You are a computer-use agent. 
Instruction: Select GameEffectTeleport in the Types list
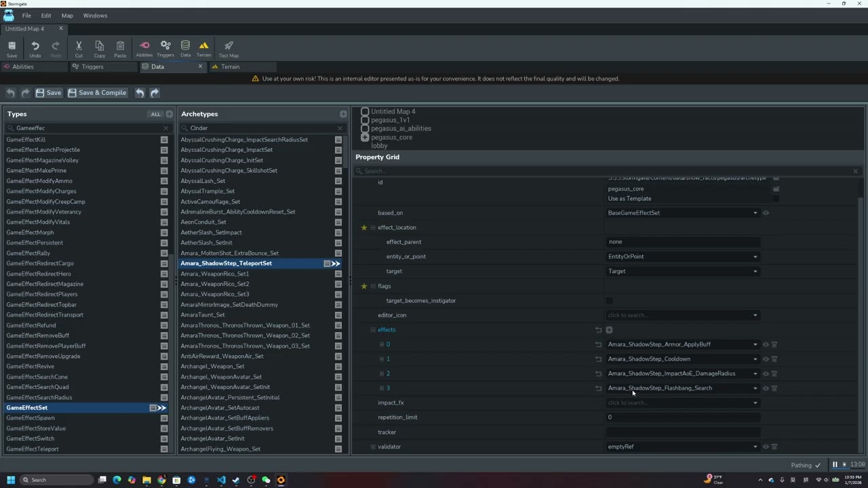coord(33,449)
